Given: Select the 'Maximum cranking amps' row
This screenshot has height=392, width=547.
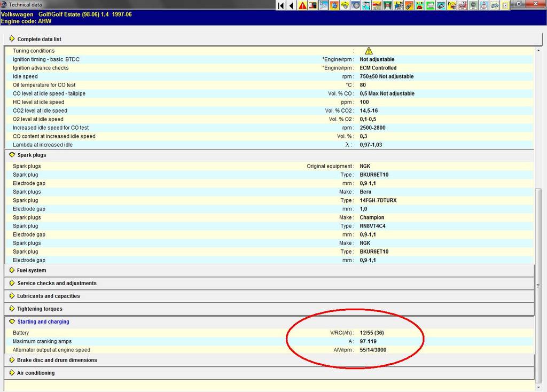Looking at the screenshot, I should point(269,341).
